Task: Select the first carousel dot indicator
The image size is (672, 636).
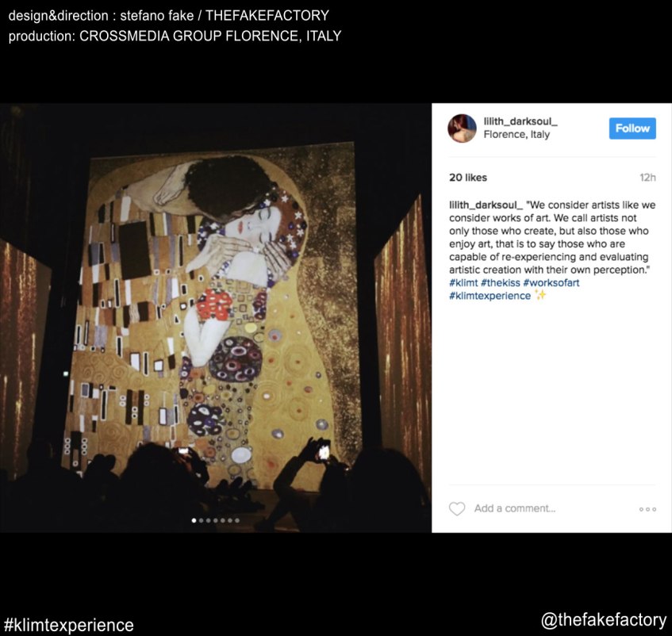Action: pos(194,520)
